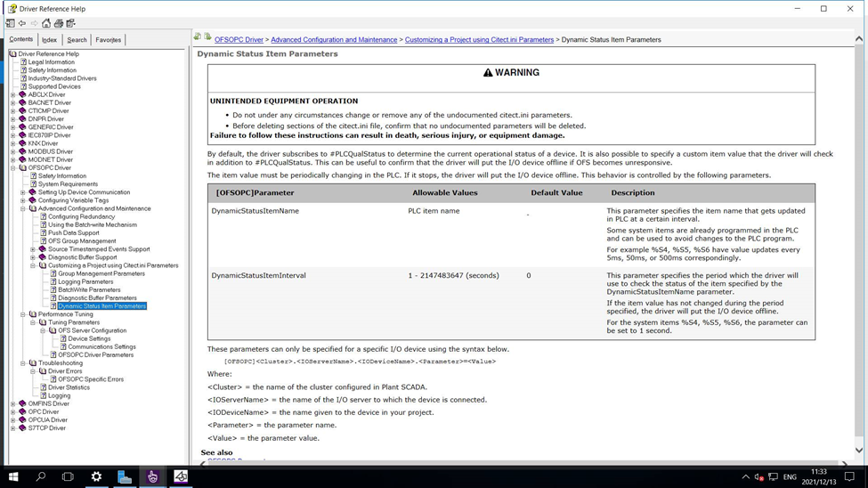The height and width of the screenshot is (488, 868).
Task: Open Settings gear in taskbar
Action: [x=96, y=477]
